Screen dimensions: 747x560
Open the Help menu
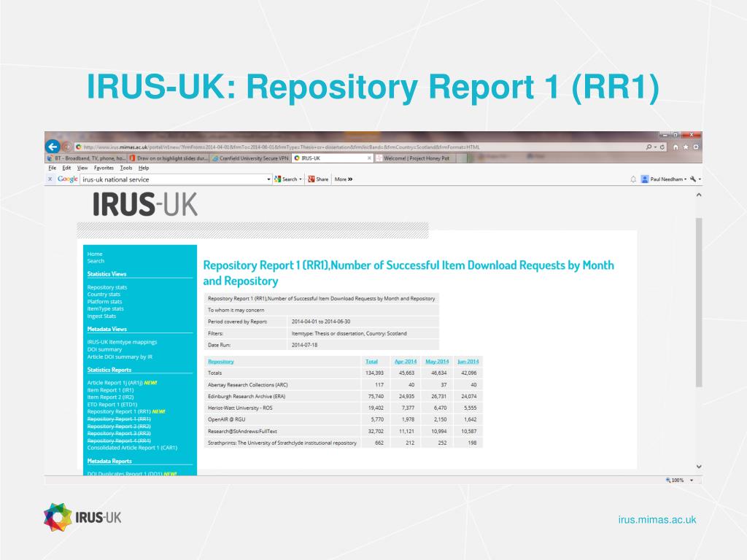pyautogui.click(x=144, y=168)
